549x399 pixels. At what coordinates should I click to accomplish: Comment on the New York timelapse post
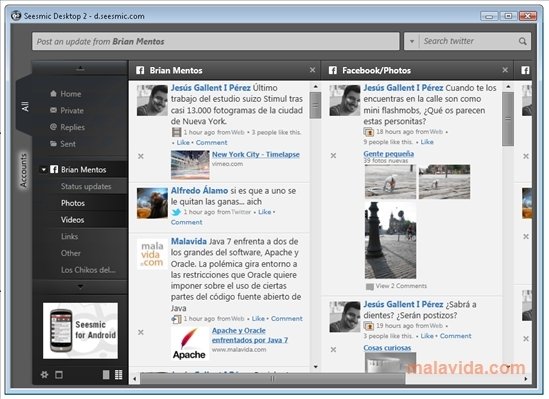click(211, 142)
